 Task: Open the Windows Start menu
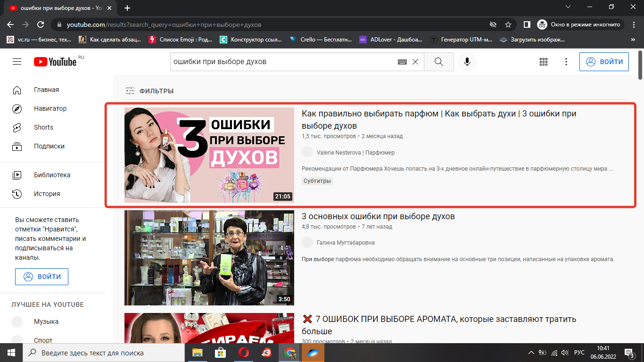[11, 353]
